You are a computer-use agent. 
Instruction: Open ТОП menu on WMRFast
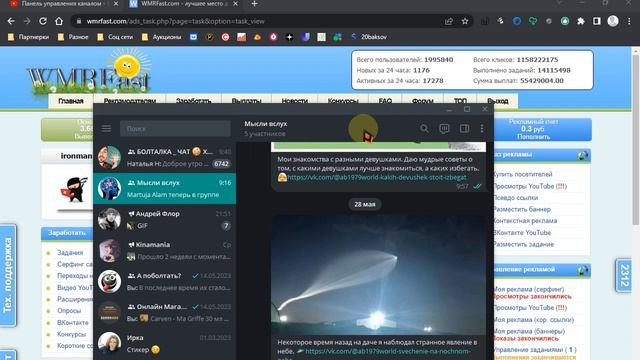point(460,101)
